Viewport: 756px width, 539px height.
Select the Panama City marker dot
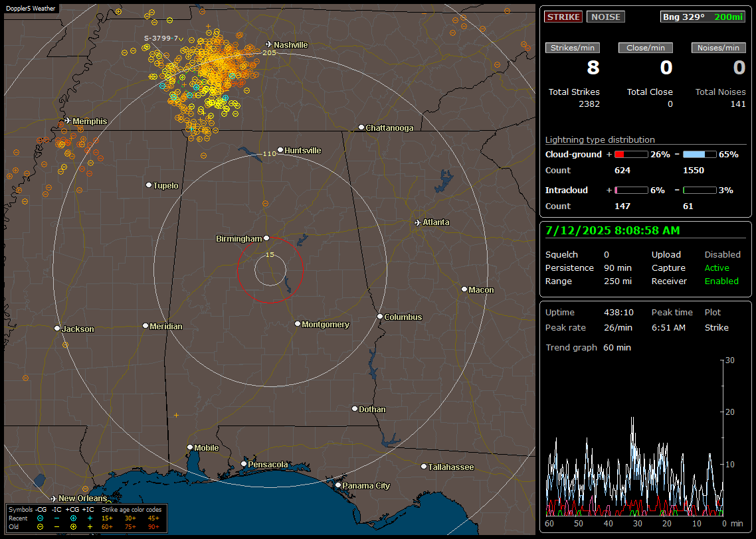click(338, 485)
